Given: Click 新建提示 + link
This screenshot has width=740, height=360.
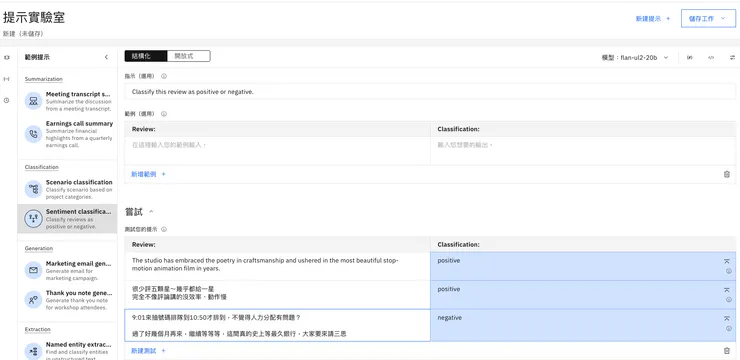Looking at the screenshot, I should point(653,19).
